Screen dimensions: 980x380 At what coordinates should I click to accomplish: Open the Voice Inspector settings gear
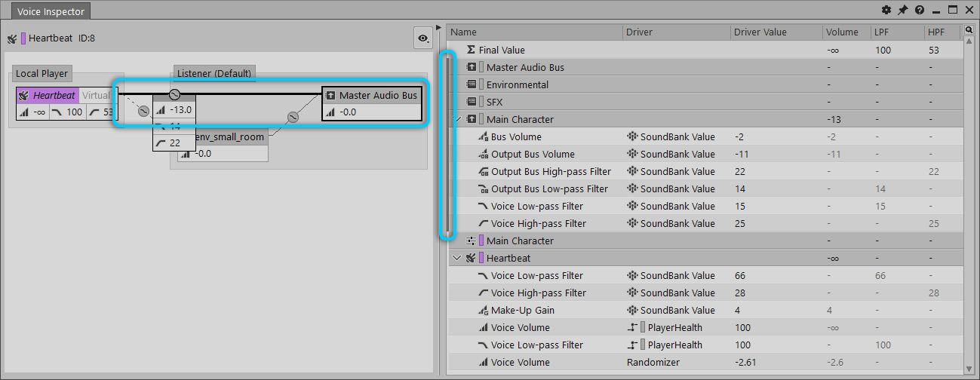[x=886, y=10]
